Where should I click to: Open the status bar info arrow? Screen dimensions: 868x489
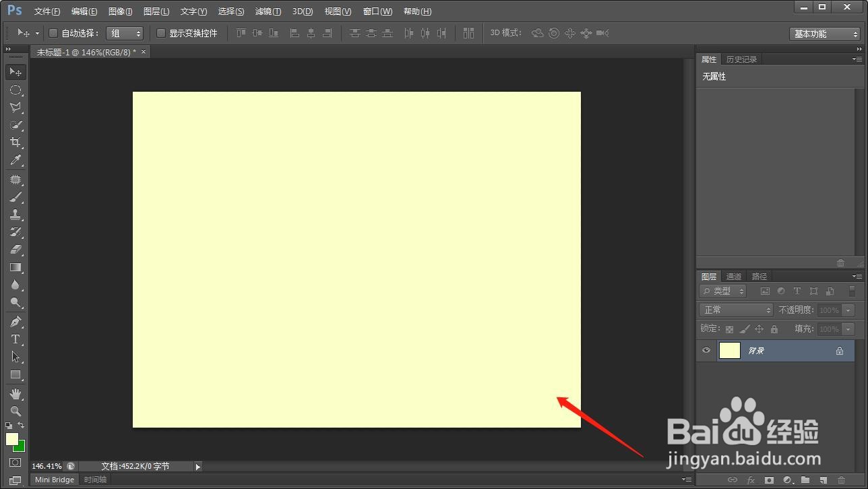click(197, 466)
